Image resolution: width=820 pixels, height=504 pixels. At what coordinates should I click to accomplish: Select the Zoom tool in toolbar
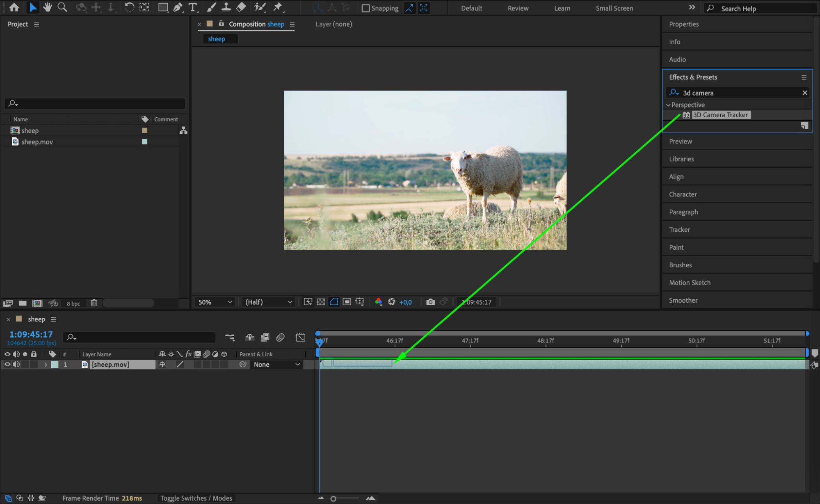click(x=62, y=7)
